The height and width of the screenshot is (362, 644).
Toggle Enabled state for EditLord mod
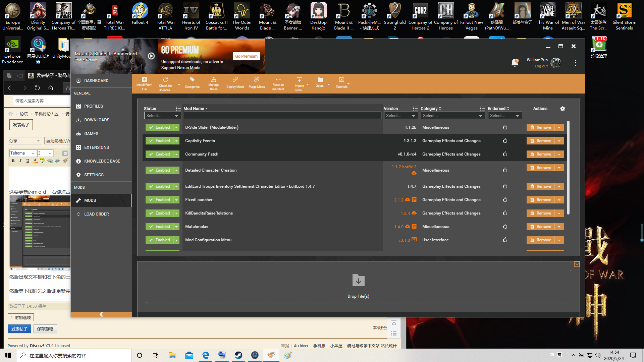tap(159, 186)
